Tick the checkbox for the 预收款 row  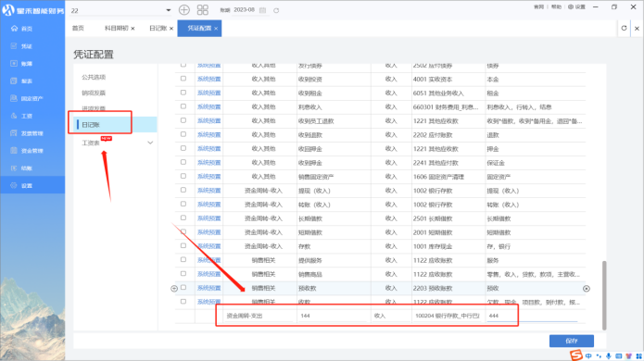tap(183, 288)
